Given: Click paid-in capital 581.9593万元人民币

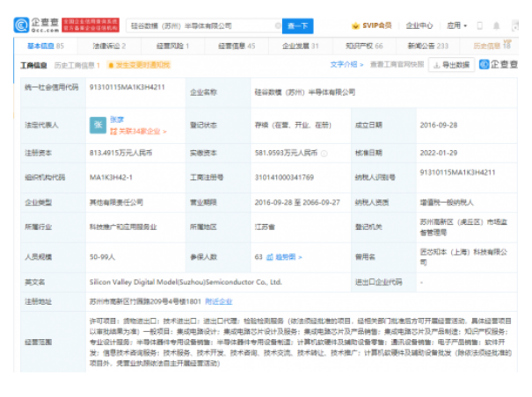Looking at the screenshot, I should coord(286,153).
